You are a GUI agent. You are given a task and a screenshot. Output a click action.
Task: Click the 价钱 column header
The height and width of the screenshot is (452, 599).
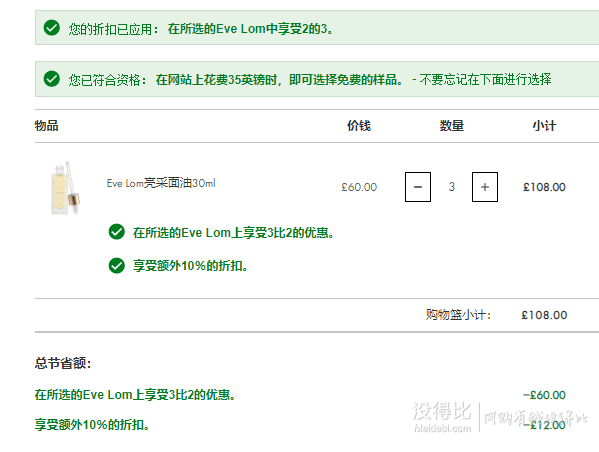tap(359, 125)
